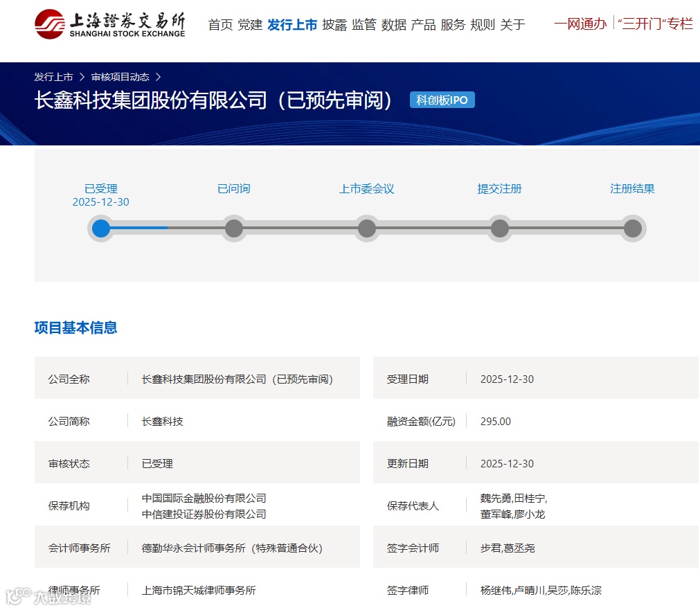Click the 签字律师 label
The image size is (700, 610).
coord(408,591)
